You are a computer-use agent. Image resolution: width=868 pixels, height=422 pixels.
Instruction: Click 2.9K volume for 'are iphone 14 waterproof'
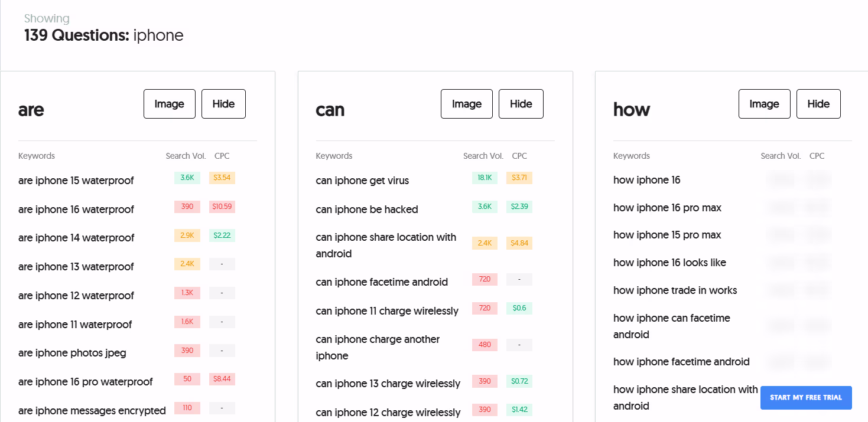pos(187,235)
